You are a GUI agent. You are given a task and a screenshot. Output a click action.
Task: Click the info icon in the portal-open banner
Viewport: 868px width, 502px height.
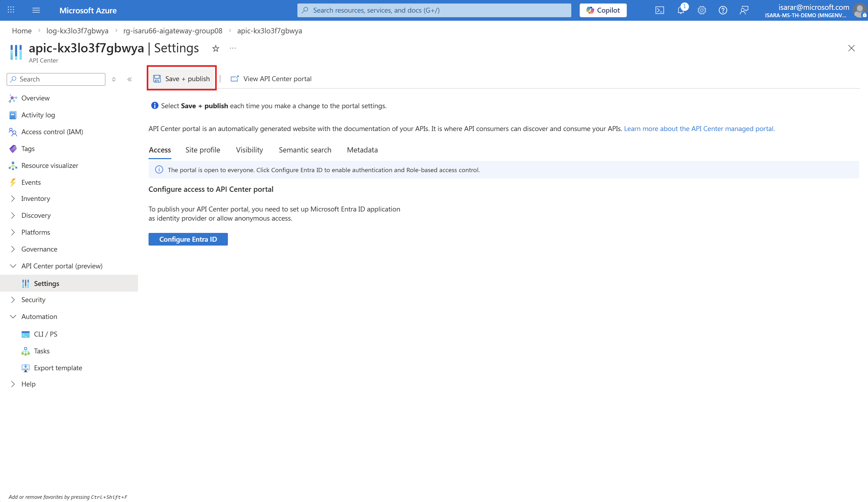(159, 170)
